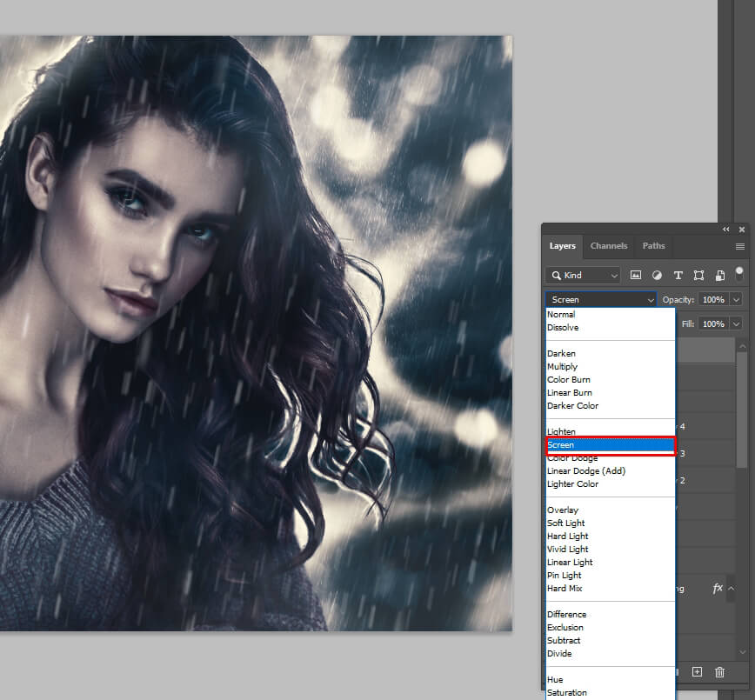The image size is (755, 700).
Task: Switch to the Channels tab
Action: pos(609,246)
